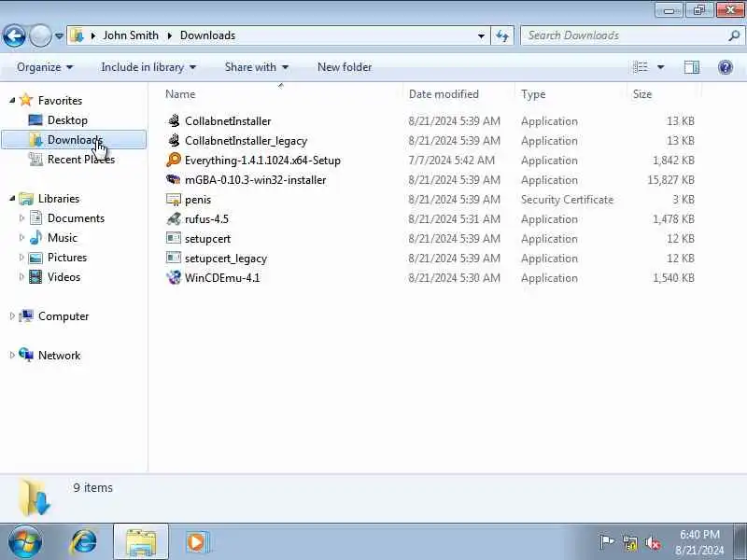
Task: Open the Action Center flag icon
Action: [606, 542]
